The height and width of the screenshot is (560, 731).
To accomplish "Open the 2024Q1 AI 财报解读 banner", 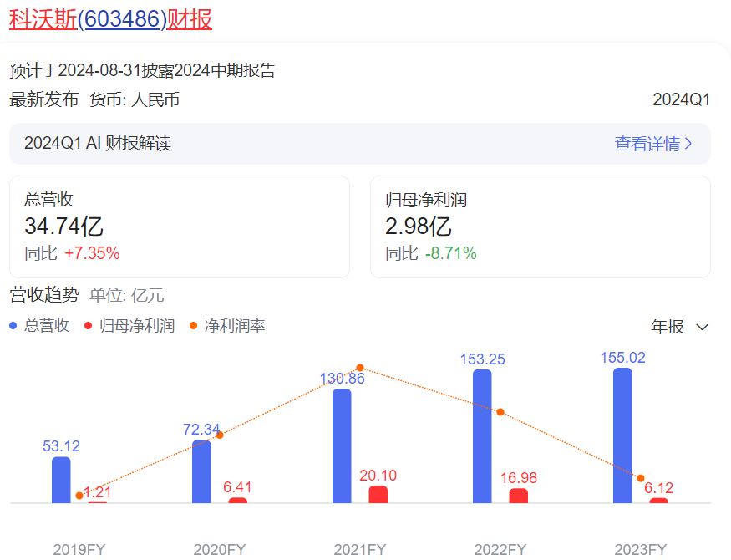I will [x=360, y=144].
